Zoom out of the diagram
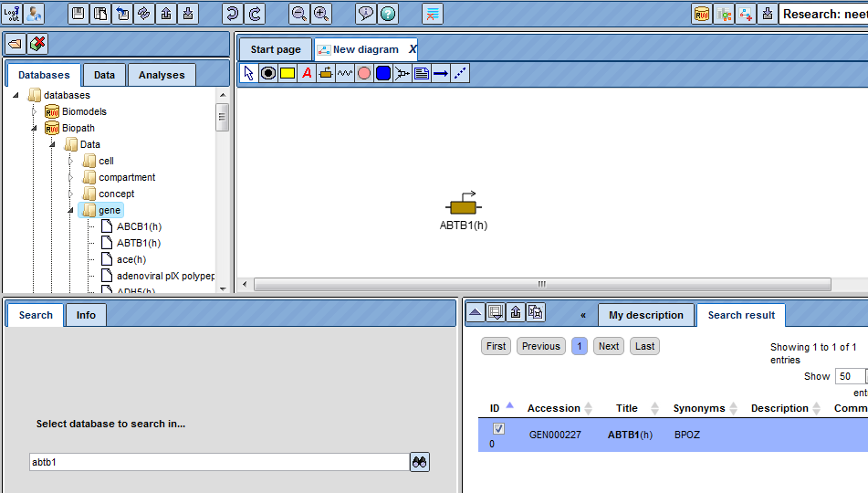 (299, 14)
